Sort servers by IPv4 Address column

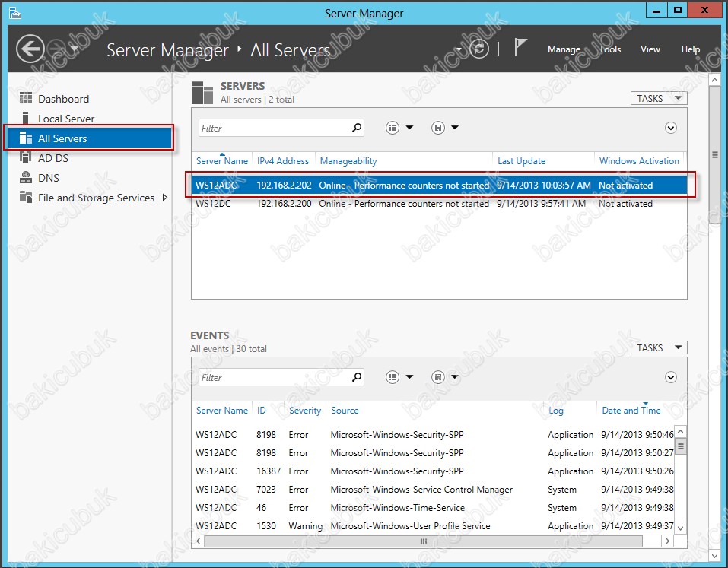283,161
